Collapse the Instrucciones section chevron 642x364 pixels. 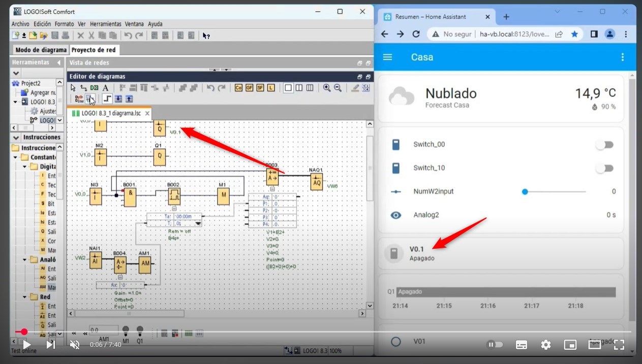(x=16, y=138)
